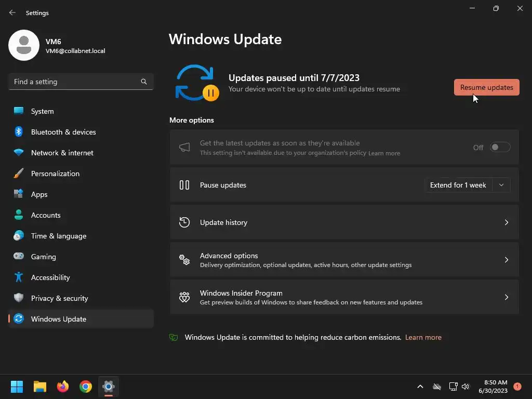532x399 pixels.
Task: Click the Gaming controller icon
Action: [x=19, y=256]
